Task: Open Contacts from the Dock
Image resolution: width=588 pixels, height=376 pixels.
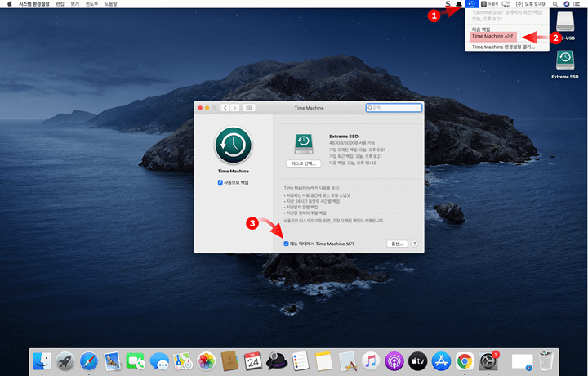Action: point(229,361)
